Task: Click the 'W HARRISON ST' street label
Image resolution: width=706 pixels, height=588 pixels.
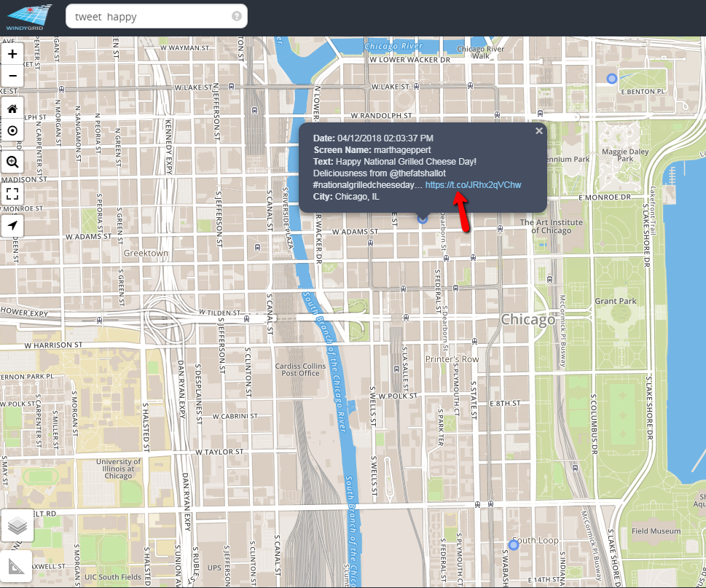Action: pyautogui.click(x=54, y=345)
